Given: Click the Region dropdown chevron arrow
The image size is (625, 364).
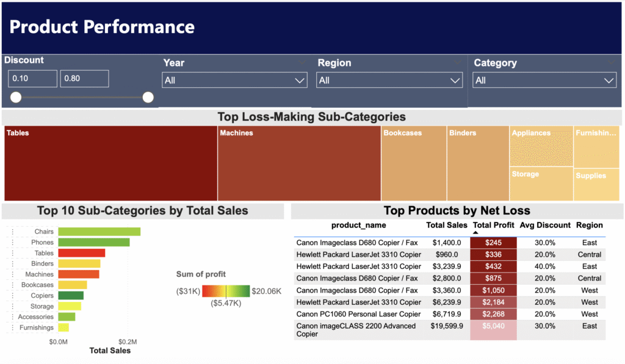Looking at the screenshot, I should (x=455, y=80).
